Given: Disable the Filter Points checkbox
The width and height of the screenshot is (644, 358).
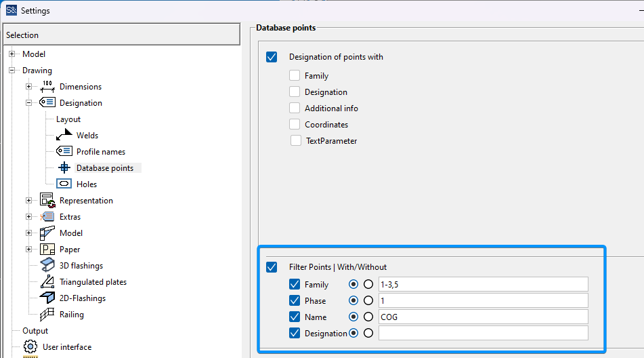Looking at the screenshot, I should pyautogui.click(x=272, y=266).
